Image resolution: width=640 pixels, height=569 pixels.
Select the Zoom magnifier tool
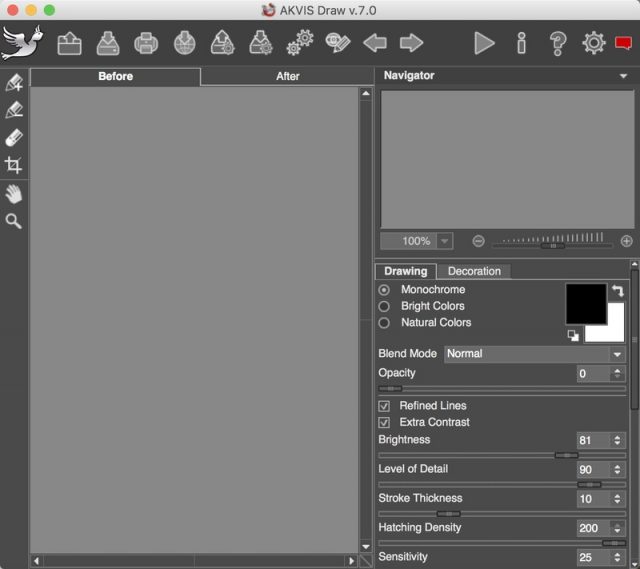[x=13, y=221]
